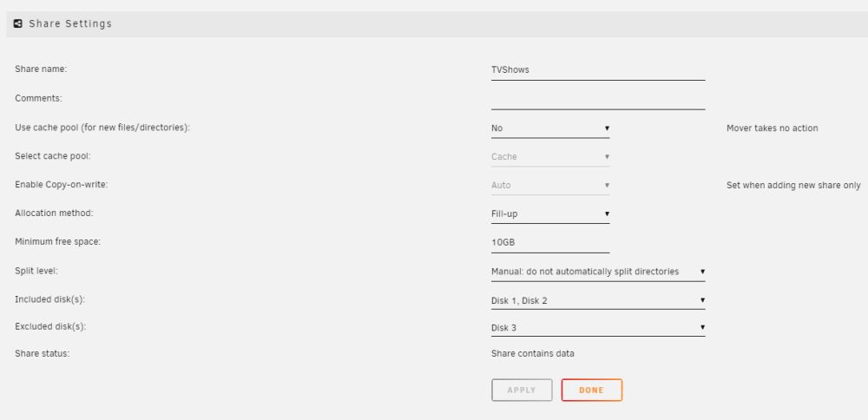The image size is (868, 420).
Task: Click the 'Select cache pool:' label
Action: 53,156
